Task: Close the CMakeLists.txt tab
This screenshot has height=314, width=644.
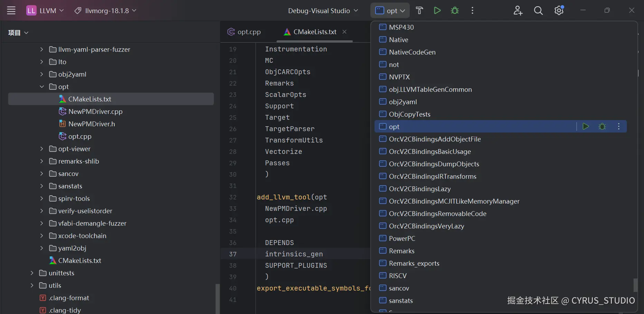Action: pos(344,32)
